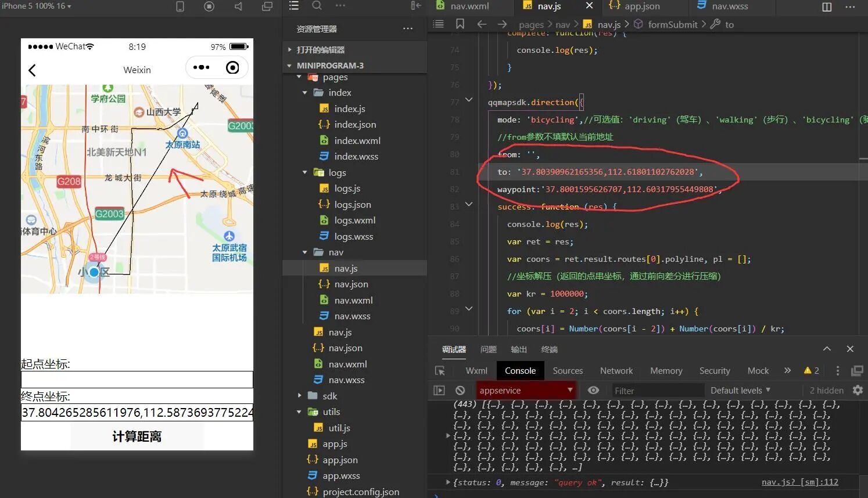Toggle the live expression eye icon
The height and width of the screenshot is (498, 868).
(593, 391)
